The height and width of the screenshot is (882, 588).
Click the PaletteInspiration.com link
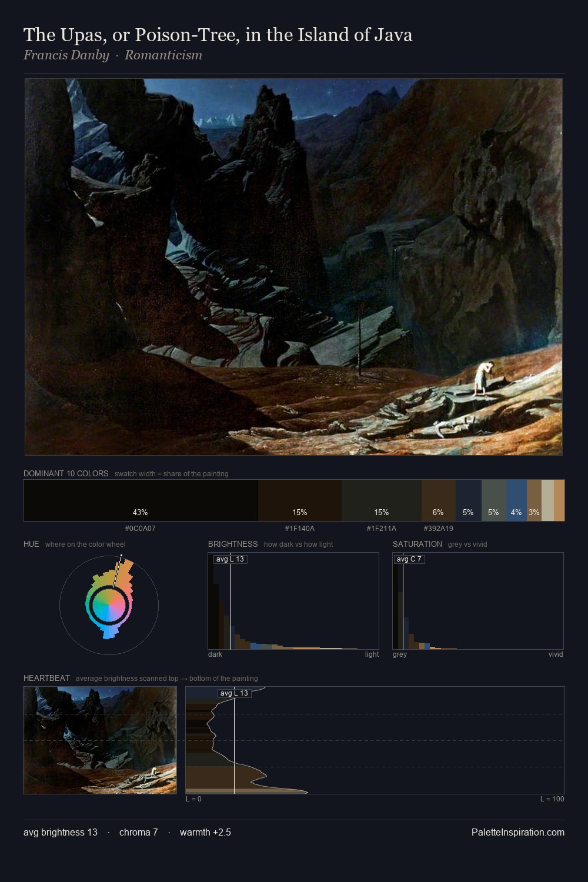(x=518, y=832)
